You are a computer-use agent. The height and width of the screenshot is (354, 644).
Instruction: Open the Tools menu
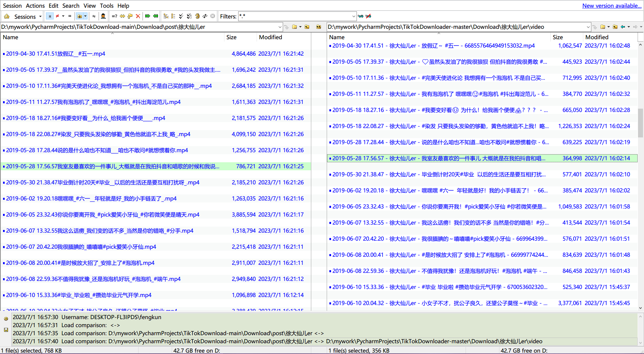[x=107, y=5]
